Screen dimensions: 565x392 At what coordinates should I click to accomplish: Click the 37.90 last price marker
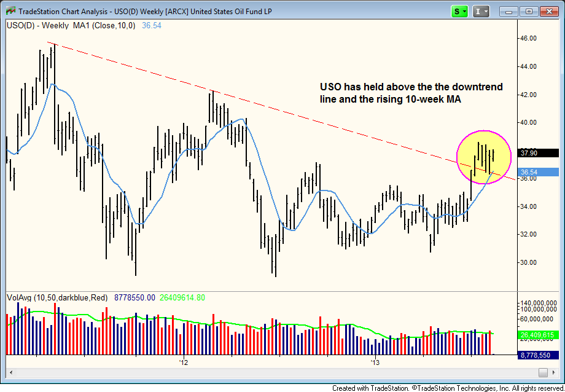coord(538,153)
